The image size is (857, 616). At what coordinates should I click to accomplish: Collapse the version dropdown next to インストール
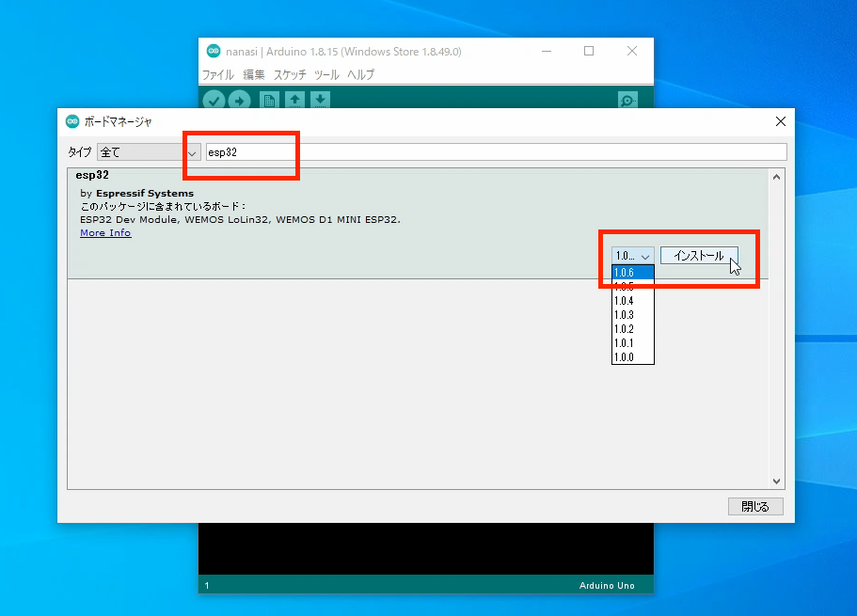632,255
